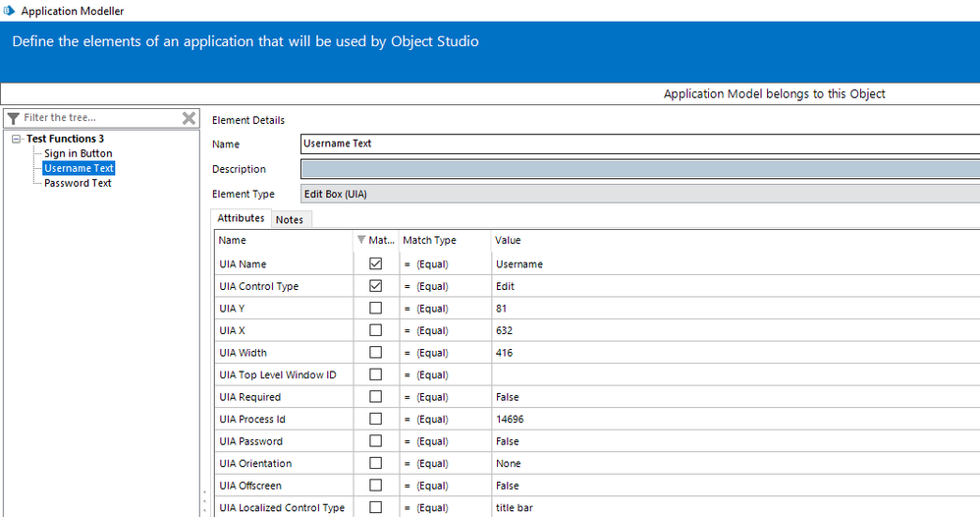Click the funnel filter icon in tree search
The width and height of the screenshot is (980, 517).
click(14, 118)
